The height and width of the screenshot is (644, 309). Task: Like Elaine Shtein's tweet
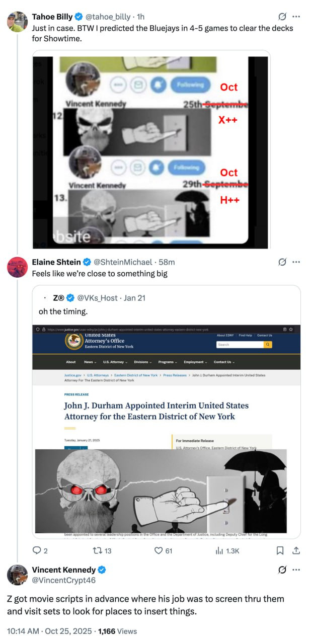click(x=164, y=550)
